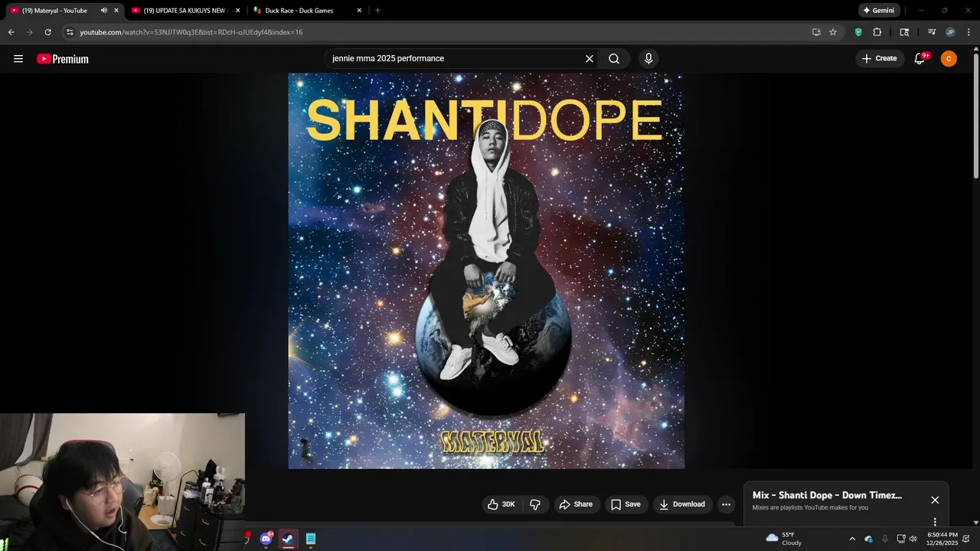Save the video to a playlist
This screenshot has width=980, height=551.
626,504
